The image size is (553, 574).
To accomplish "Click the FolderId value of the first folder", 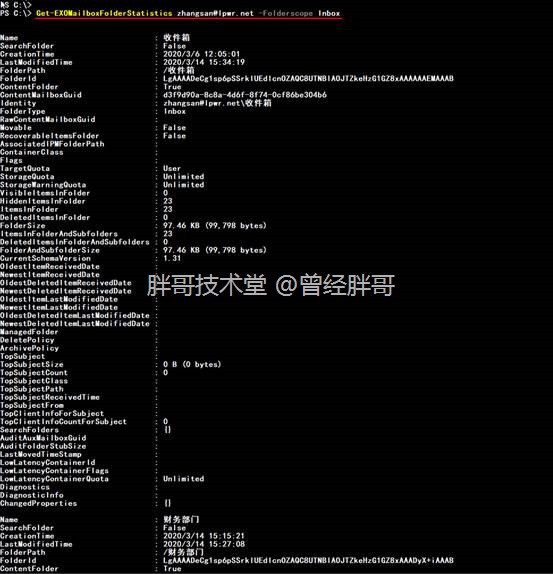I will 308,78.
